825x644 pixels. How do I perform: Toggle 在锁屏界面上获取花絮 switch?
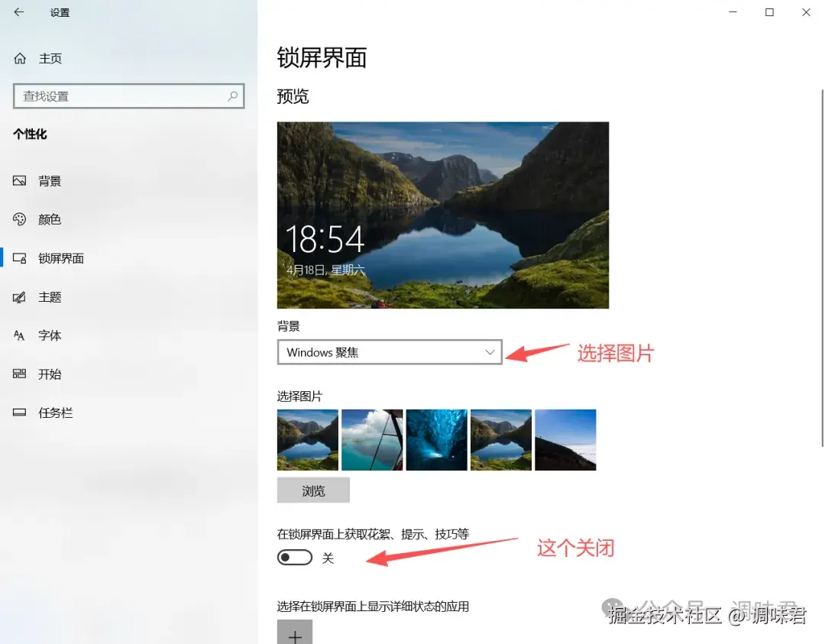[x=295, y=557]
